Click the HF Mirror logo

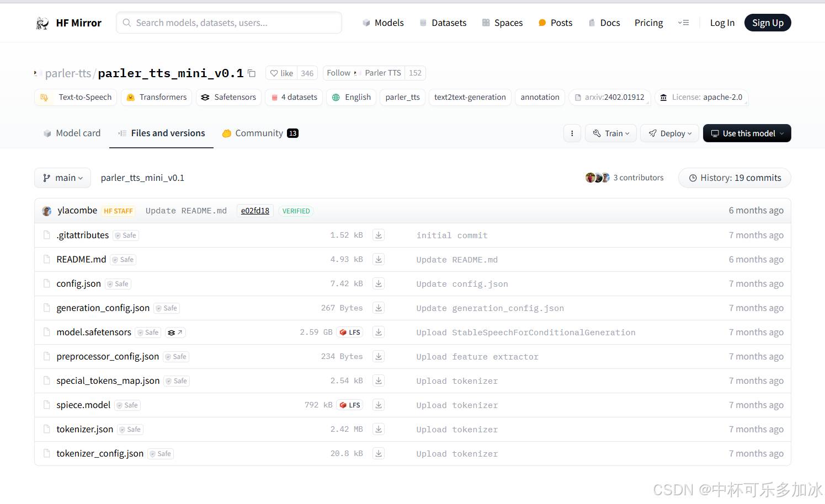point(69,23)
